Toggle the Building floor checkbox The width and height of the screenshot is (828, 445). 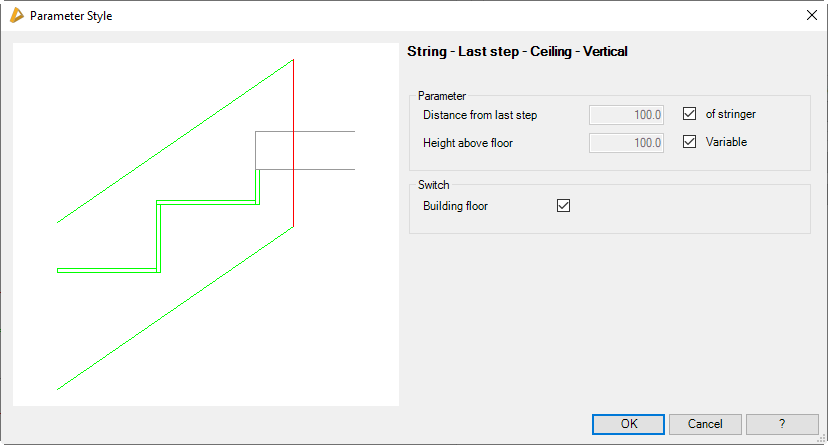click(x=563, y=206)
